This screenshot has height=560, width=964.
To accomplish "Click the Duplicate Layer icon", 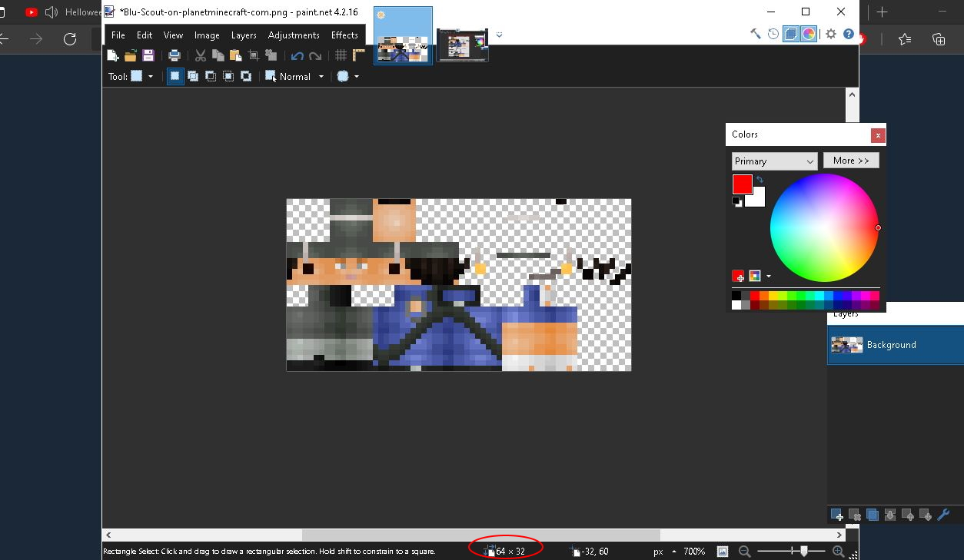I will [x=872, y=515].
